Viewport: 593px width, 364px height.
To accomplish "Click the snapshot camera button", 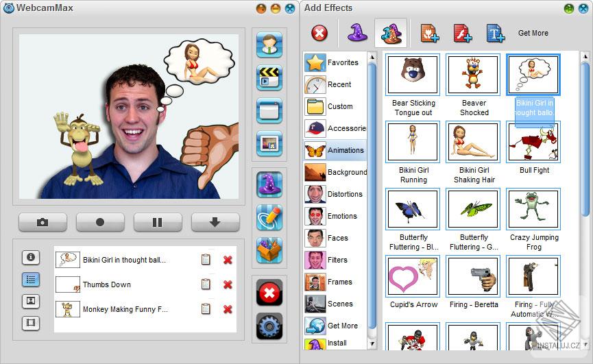I will click(43, 222).
